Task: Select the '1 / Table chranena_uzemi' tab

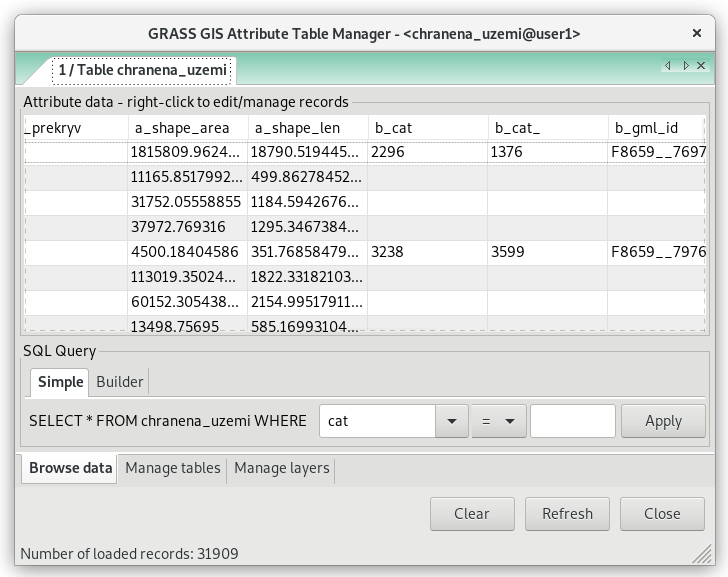Action: pyautogui.click(x=142, y=71)
